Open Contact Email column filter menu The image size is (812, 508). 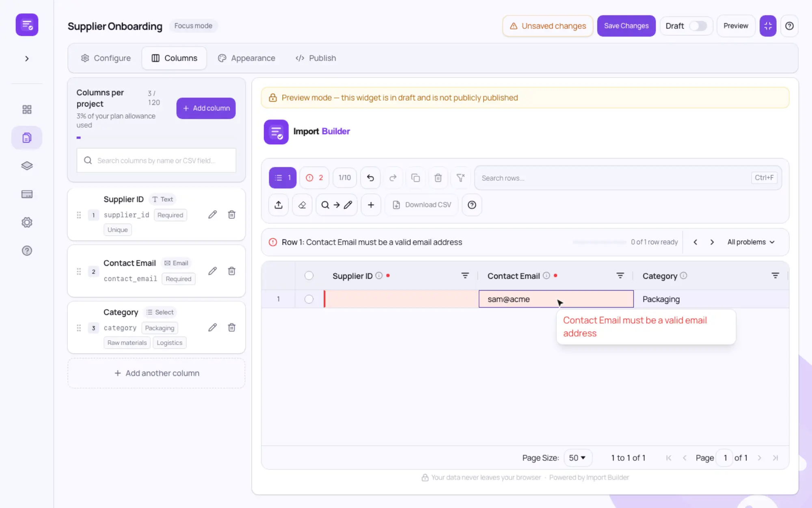pos(620,276)
